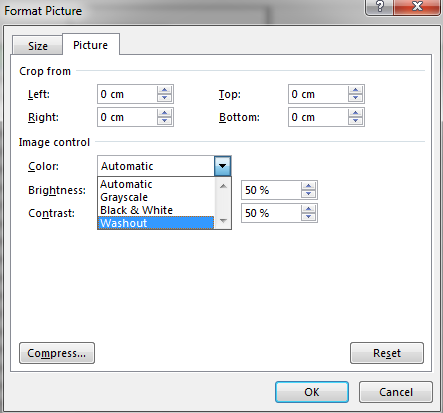Select the Washout color option
Image resolution: width=443 pixels, height=413 pixels.
click(156, 223)
